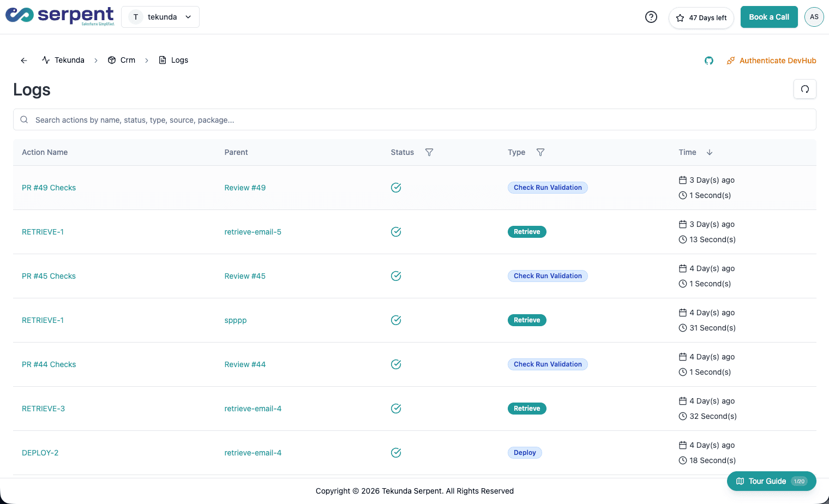Expand the tekunda workspace dropdown

click(x=188, y=17)
